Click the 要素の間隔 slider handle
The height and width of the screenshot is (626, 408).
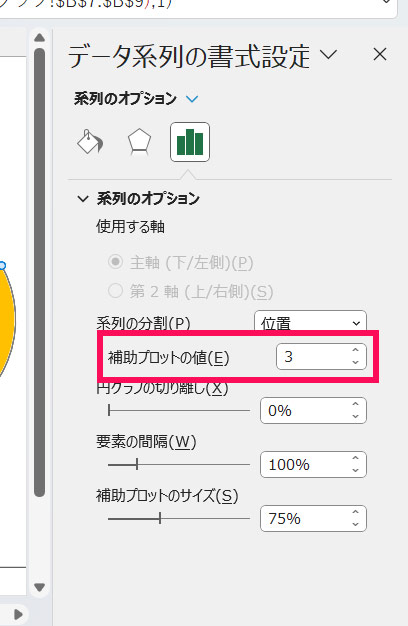137,464
